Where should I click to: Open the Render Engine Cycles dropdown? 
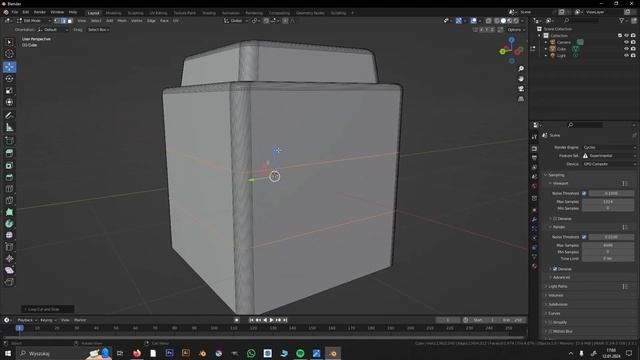609,147
